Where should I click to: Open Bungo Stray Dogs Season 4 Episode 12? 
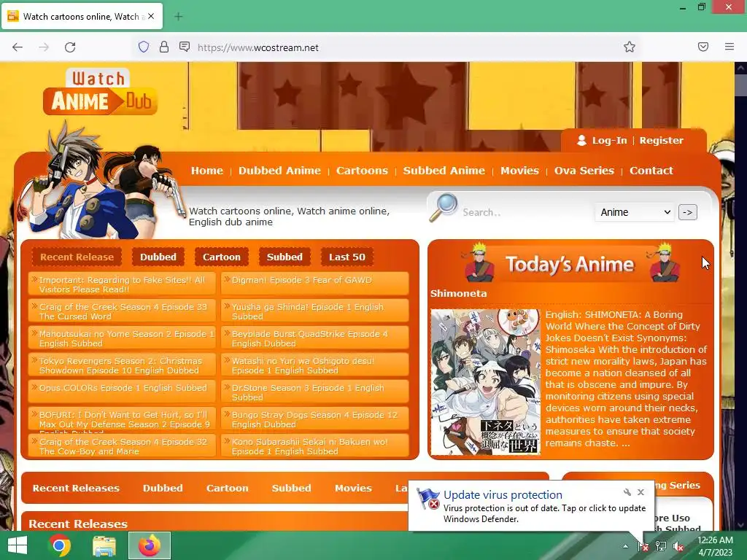pyautogui.click(x=315, y=419)
